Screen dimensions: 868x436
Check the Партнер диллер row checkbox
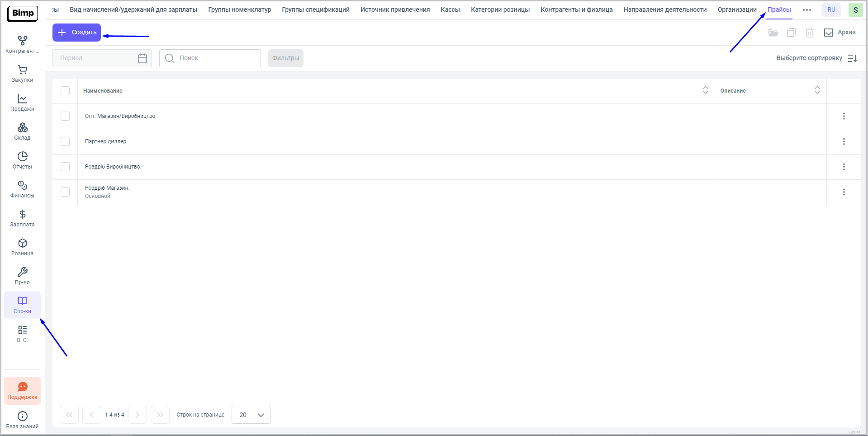pos(65,141)
